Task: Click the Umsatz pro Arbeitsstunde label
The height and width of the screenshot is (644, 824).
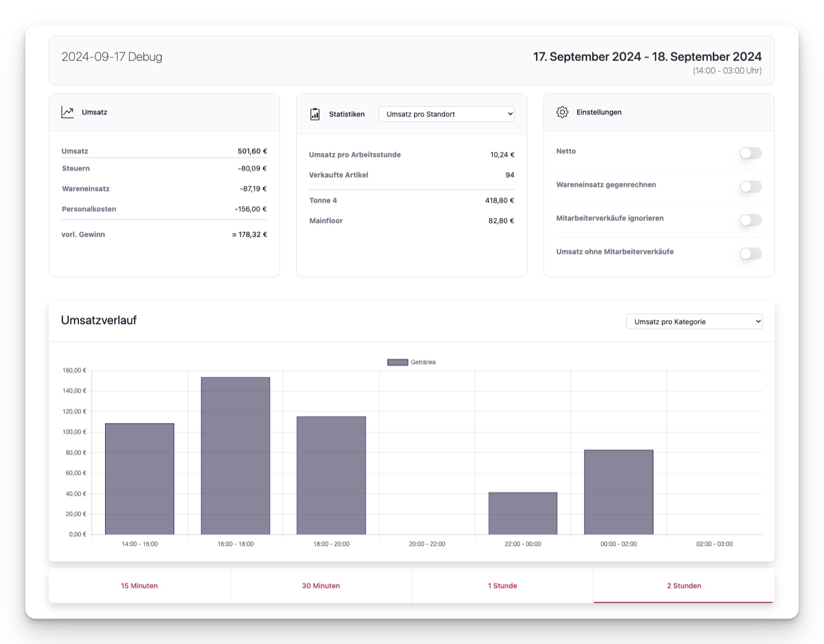Action: pyautogui.click(x=355, y=154)
